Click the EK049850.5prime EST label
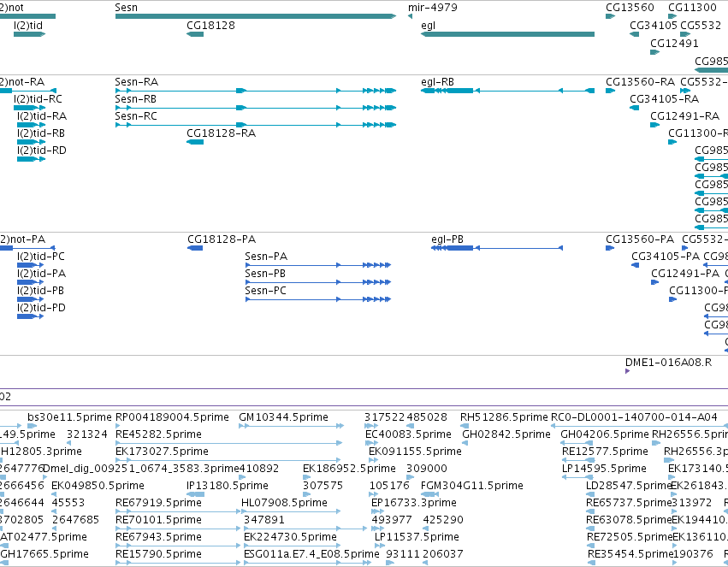The height and width of the screenshot is (567, 728). coord(98,486)
